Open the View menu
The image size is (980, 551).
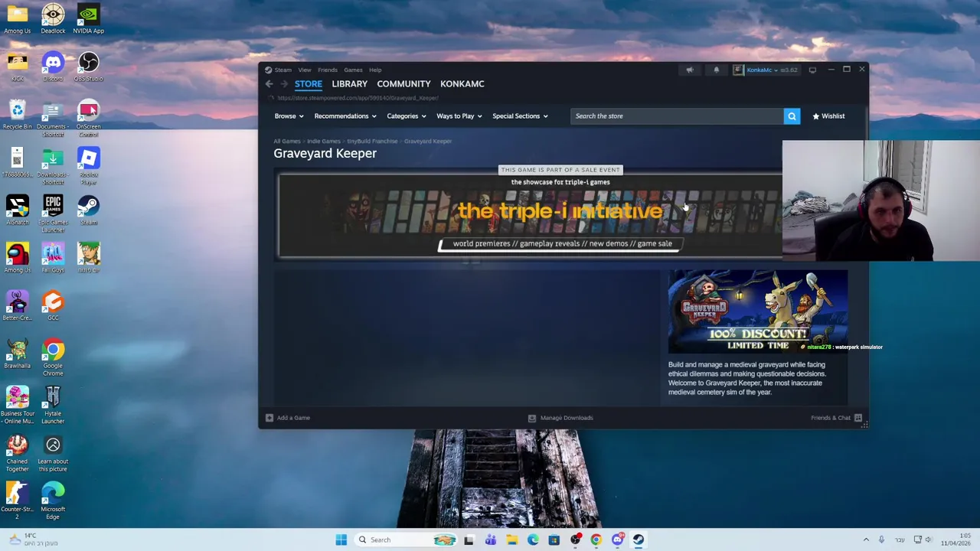[x=305, y=70]
